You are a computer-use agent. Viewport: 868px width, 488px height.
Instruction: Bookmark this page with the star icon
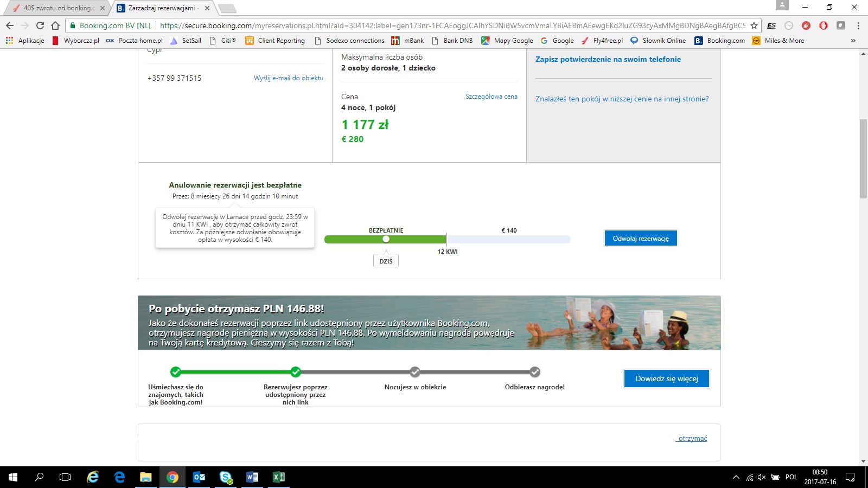click(754, 25)
